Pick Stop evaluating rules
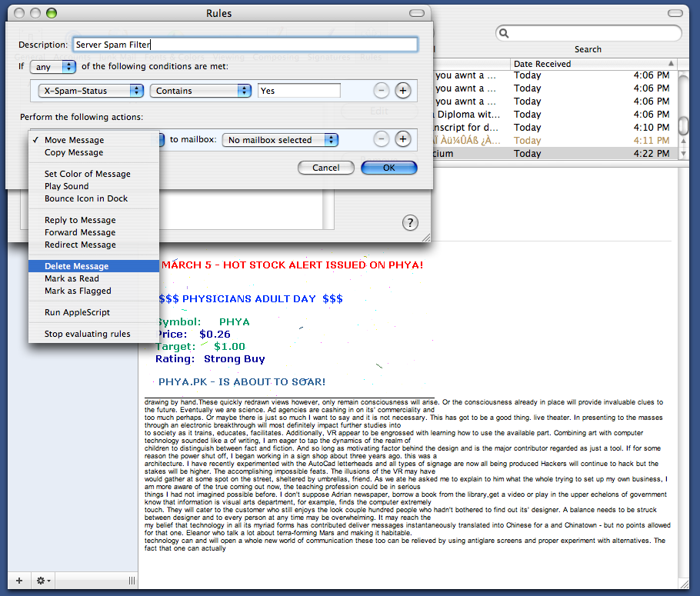Viewport: 700px width, 596px height. pyautogui.click(x=94, y=334)
